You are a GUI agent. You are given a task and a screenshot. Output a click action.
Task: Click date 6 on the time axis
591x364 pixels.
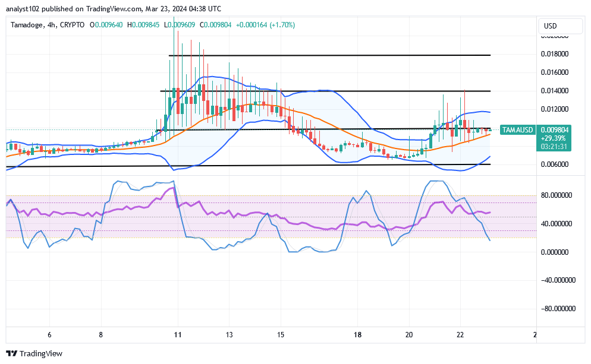pyautogui.click(x=49, y=335)
